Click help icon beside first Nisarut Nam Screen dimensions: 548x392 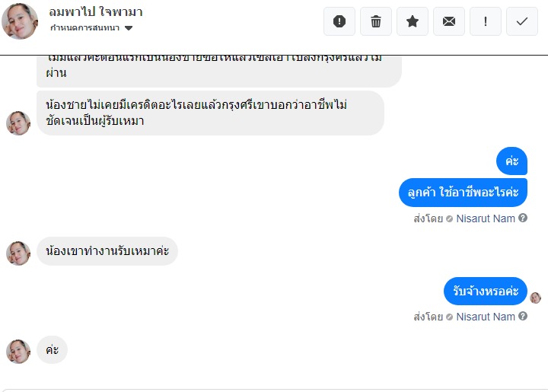pos(523,218)
